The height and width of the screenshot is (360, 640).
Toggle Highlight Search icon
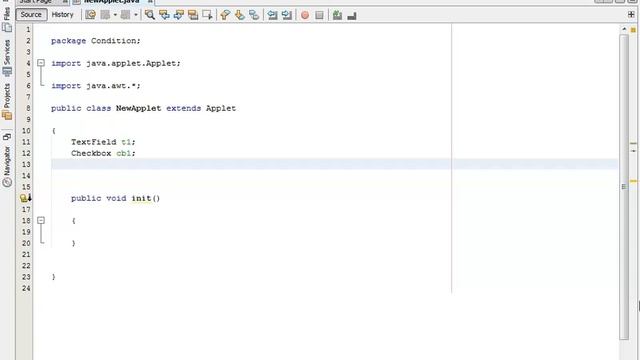193,15
